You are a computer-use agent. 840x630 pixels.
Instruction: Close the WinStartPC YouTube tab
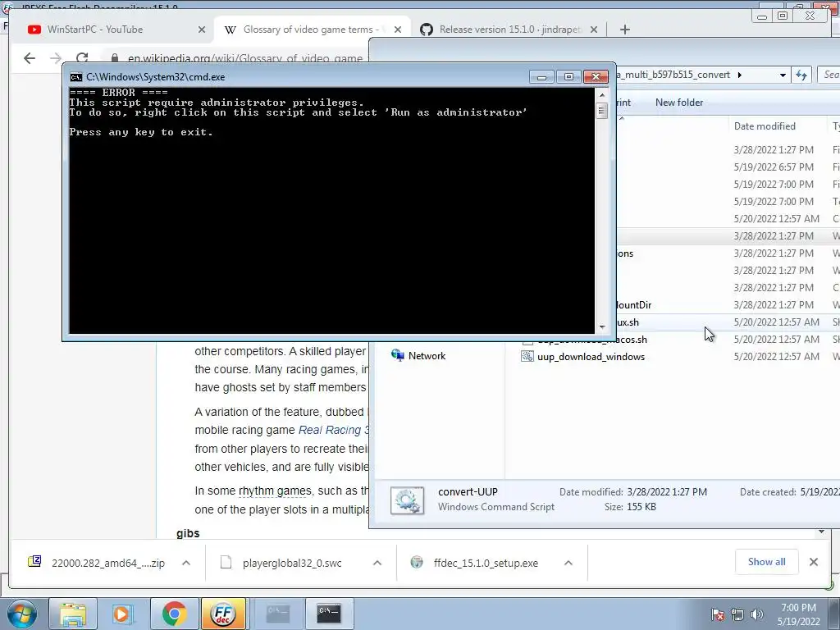202,30
